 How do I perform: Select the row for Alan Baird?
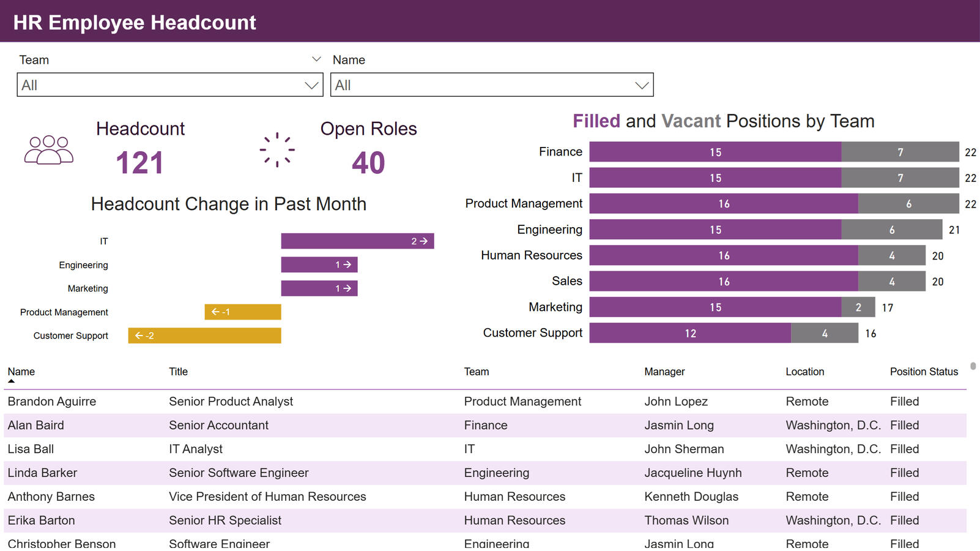tap(245, 425)
